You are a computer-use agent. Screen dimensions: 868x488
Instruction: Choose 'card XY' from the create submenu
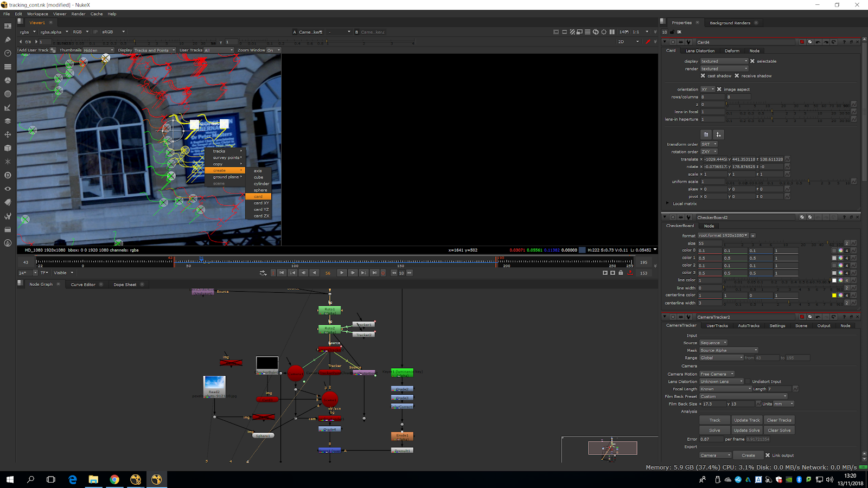pyautogui.click(x=261, y=203)
